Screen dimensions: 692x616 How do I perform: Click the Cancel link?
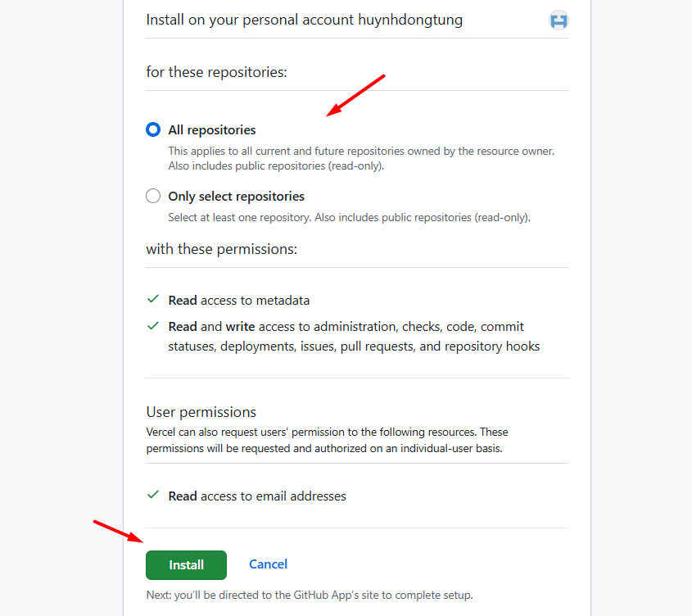pos(268,564)
